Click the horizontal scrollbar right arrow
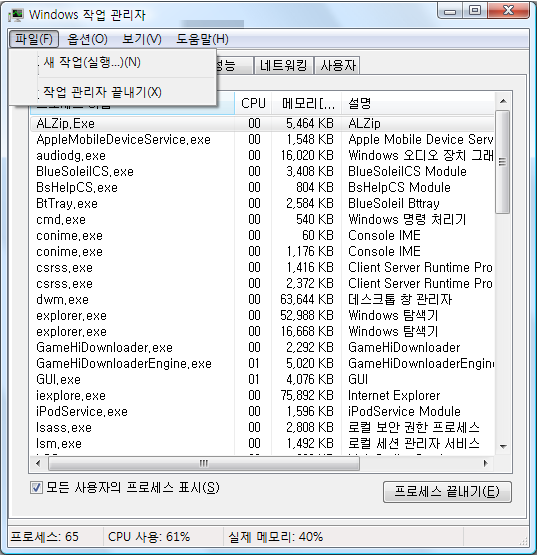 (485, 463)
